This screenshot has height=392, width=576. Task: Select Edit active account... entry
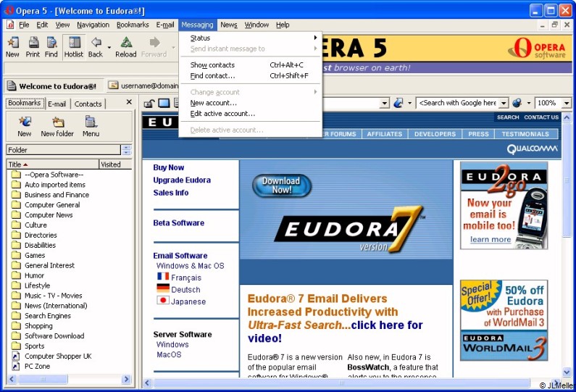click(x=251, y=114)
